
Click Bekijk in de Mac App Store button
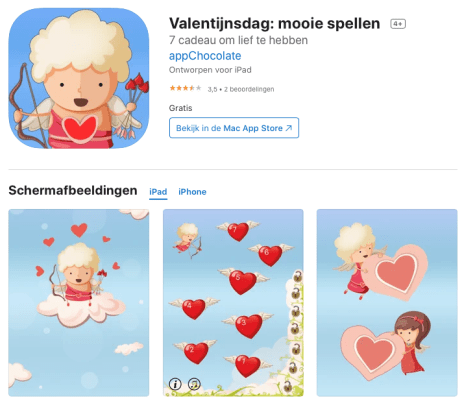click(x=234, y=128)
